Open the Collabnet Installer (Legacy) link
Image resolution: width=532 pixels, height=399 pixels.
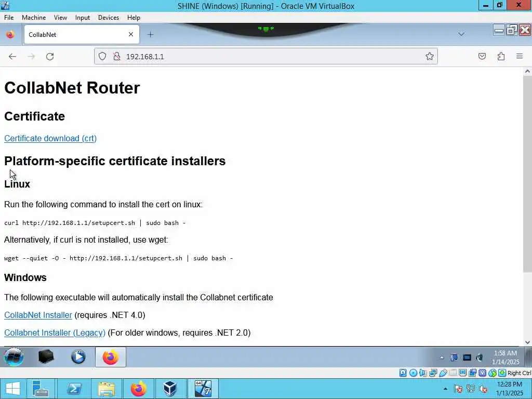point(55,332)
